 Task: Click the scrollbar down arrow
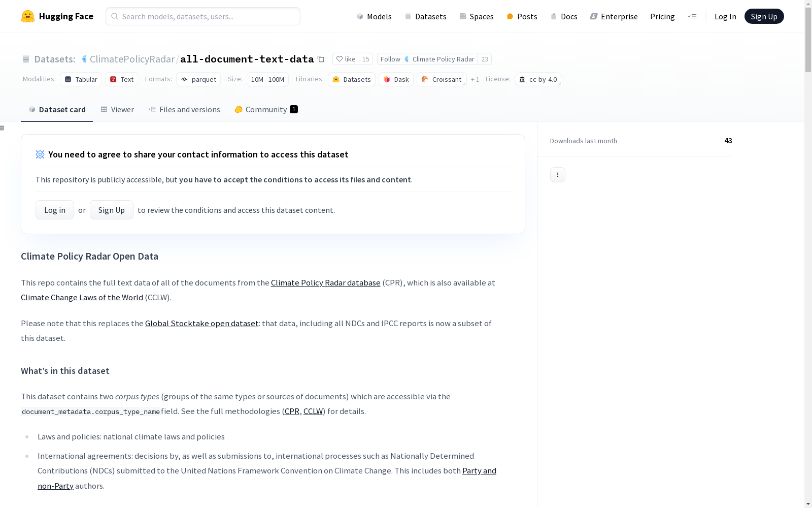pos(808,504)
